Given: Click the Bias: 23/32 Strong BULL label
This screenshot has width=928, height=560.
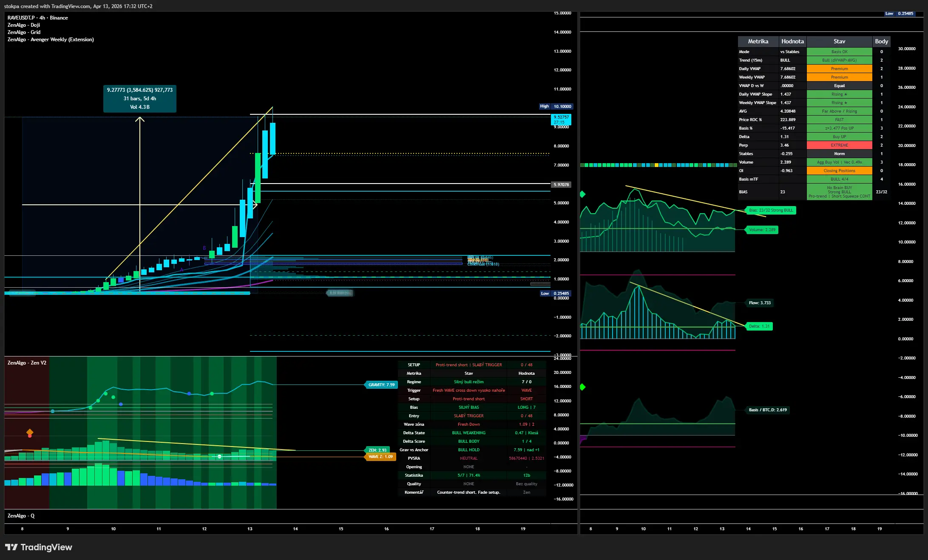Looking at the screenshot, I should [x=771, y=210].
